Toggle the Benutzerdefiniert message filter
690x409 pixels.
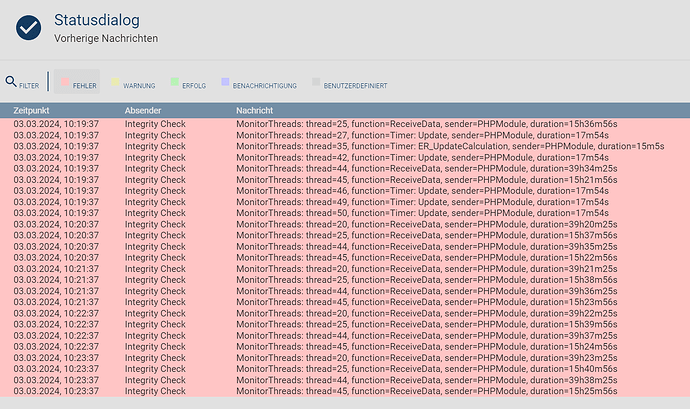pyautogui.click(x=350, y=82)
